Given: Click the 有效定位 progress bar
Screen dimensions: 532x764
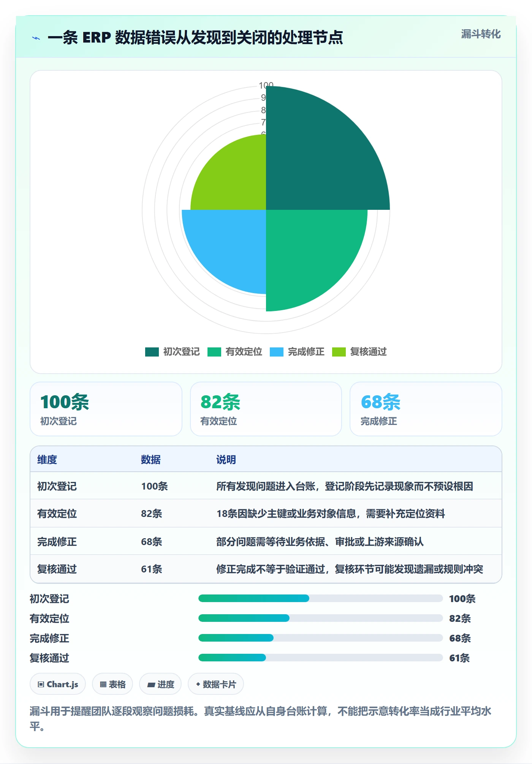Looking at the screenshot, I should point(321,618).
